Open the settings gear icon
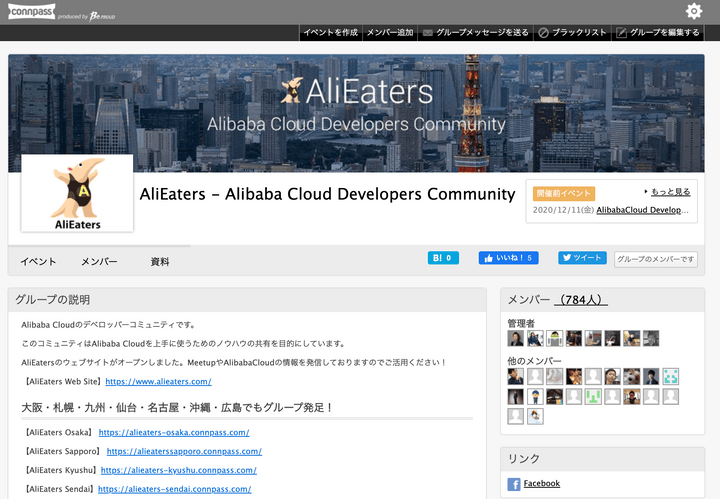This screenshot has height=499, width=720. point(693,11)
